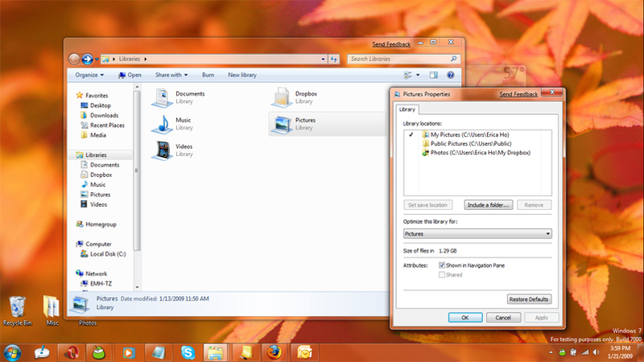Launch Firefox from the taskbar
Screen dimensions: 644x362
pyautogui.click(x=275, y=352)
